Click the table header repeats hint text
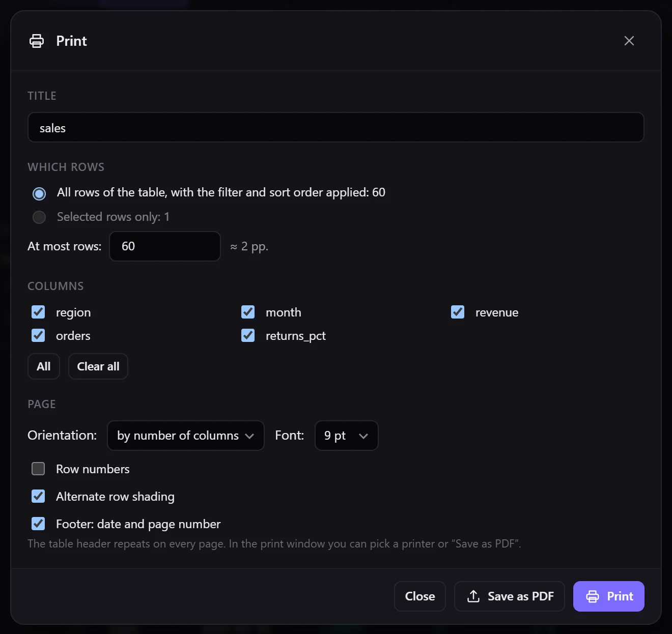The image size is (672, 634). pyautogui.click(x=274, y=544)
